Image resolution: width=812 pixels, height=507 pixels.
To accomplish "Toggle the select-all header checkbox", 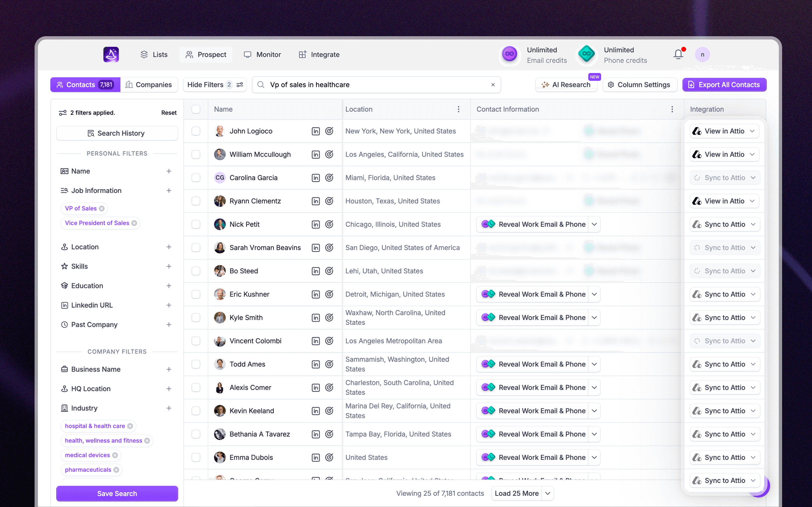I will tap(196, 109).
